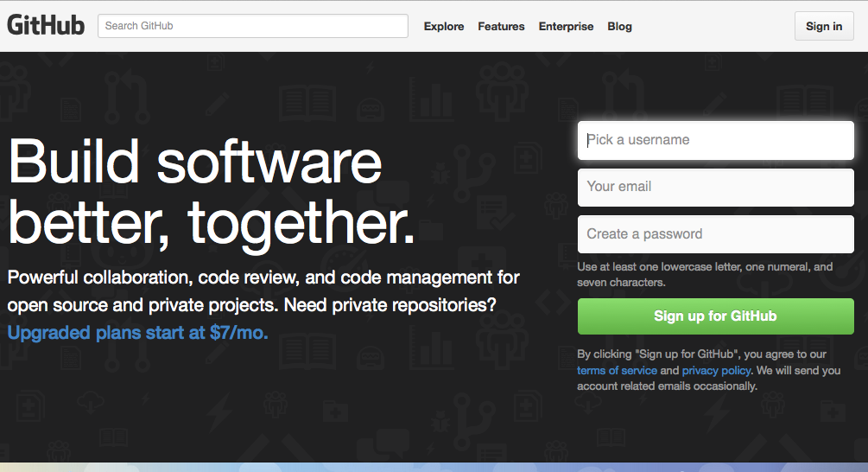Select the Pick a username field
This screenshot has height=472, width=868.
click(x=716, y=140)
